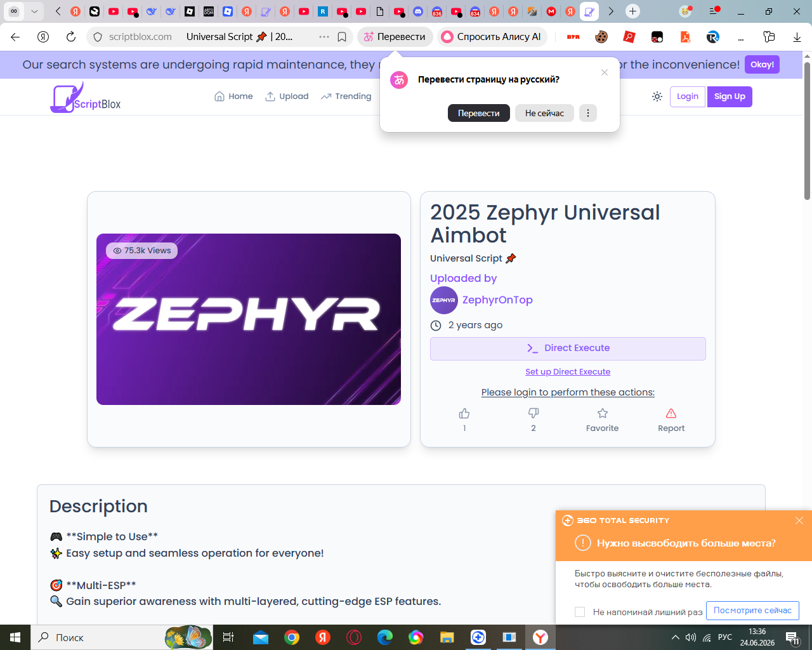Screen dimensions: 812x650
Task: Click the Zephyr script thumbnail image
Action: pyautogui.click(x=249, y=319)
